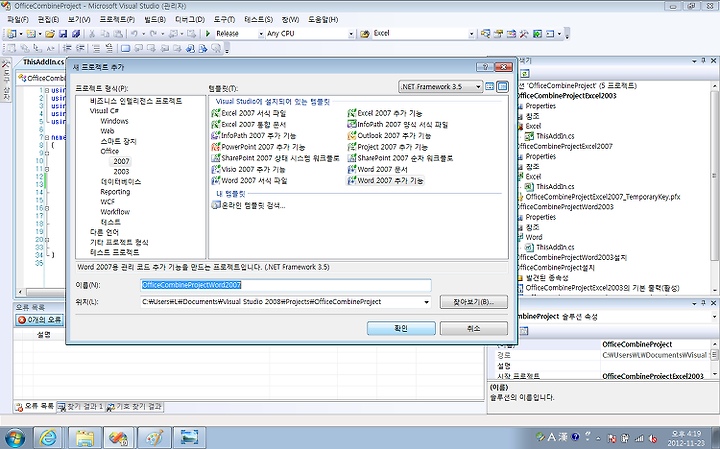Open the 프로젝트(P) menu
This screenshot has height=449, width=720.
(x=117, y=20)
